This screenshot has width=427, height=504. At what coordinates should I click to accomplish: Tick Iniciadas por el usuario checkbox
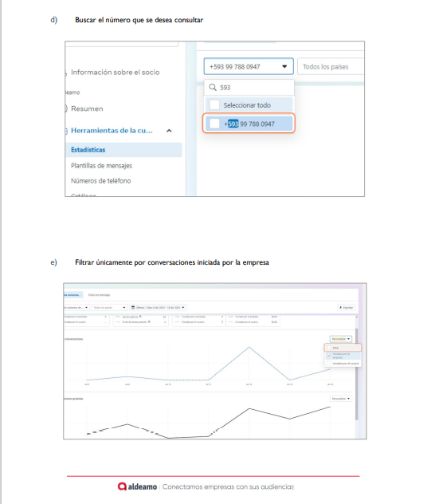329,363
